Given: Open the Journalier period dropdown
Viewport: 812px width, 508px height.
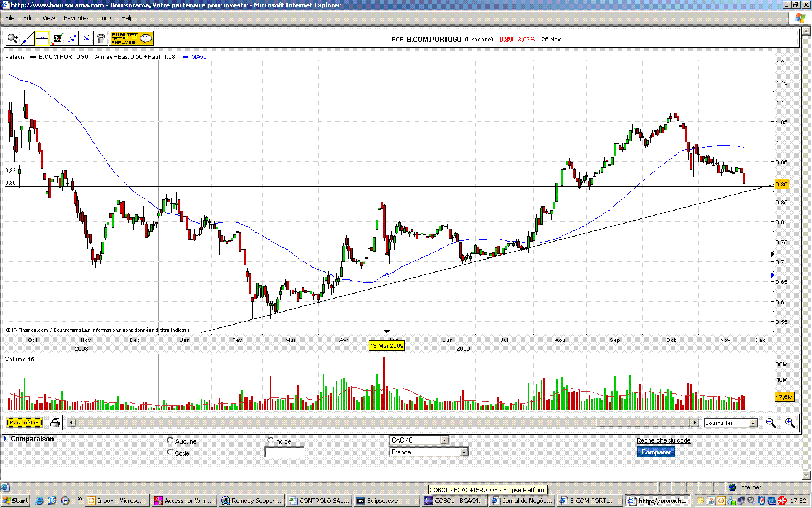Looking at the screenshot, I should [x=731, y=423].
